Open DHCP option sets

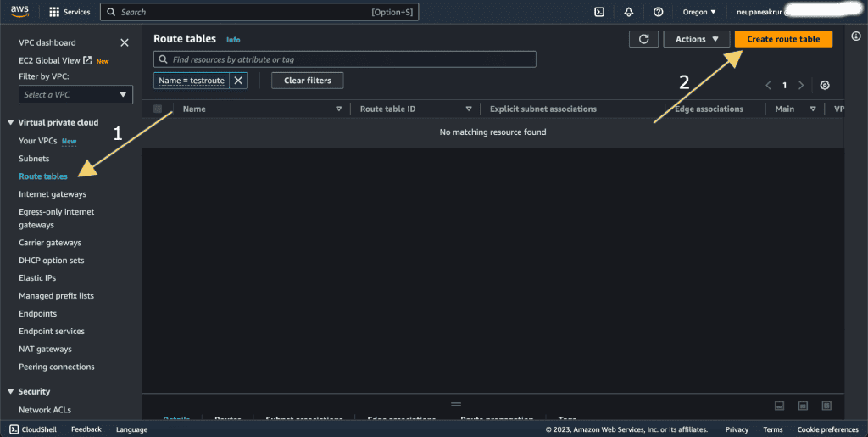point(52,261)
